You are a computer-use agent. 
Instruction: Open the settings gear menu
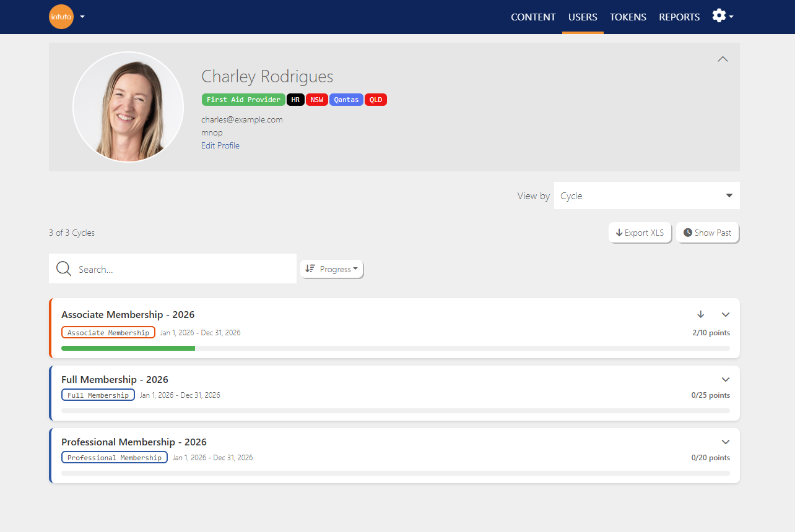coord(723,16)
